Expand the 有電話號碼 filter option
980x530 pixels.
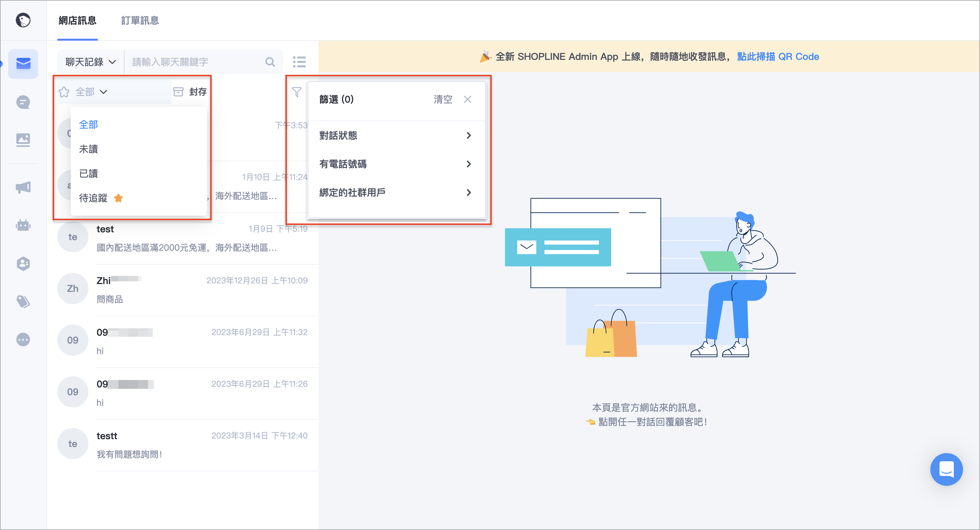point(395,164)
